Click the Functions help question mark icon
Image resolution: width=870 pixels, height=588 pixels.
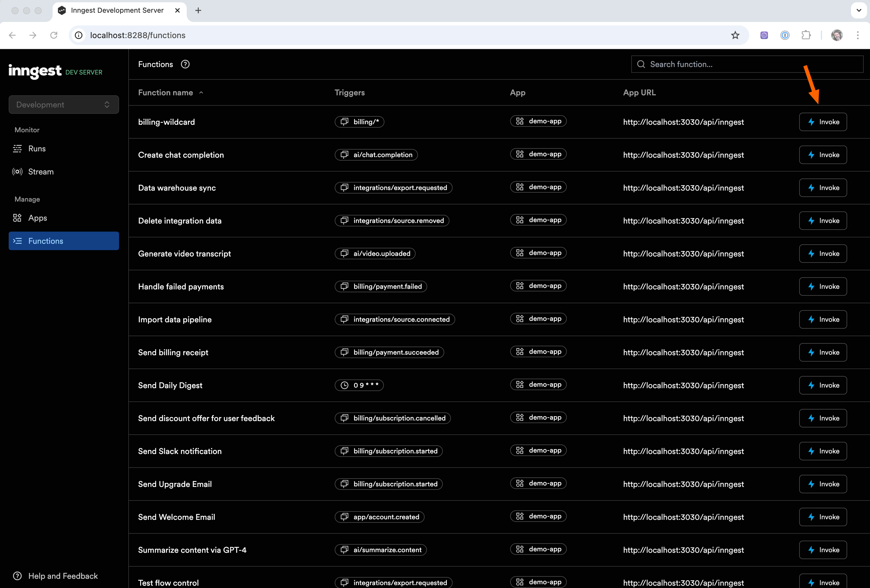coord(185,64)
